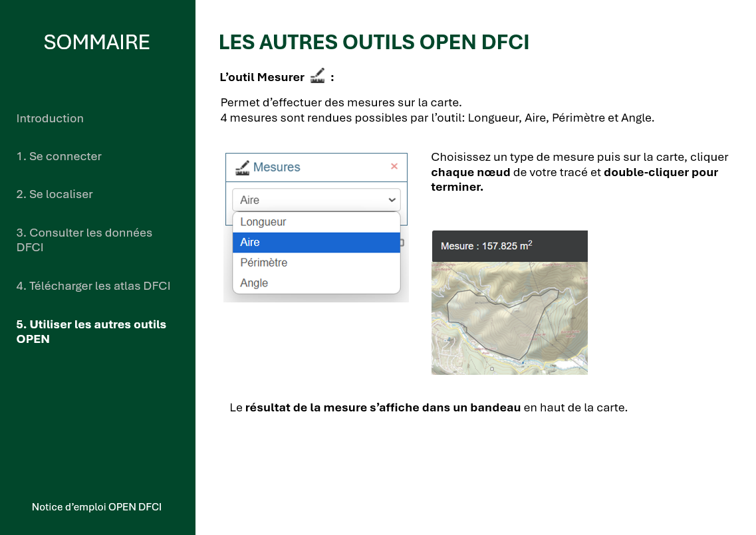
Task: Click the ruler icon beside L'outil Mesurer
Action: (x=317, y=76)
